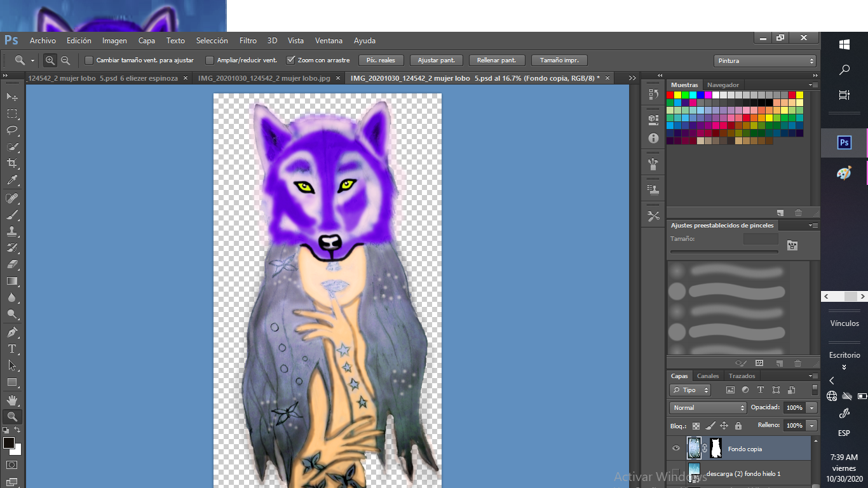Click the Rellenar pant. button
The width and height of the screenshot is (868, 488).
click(497, 60)
